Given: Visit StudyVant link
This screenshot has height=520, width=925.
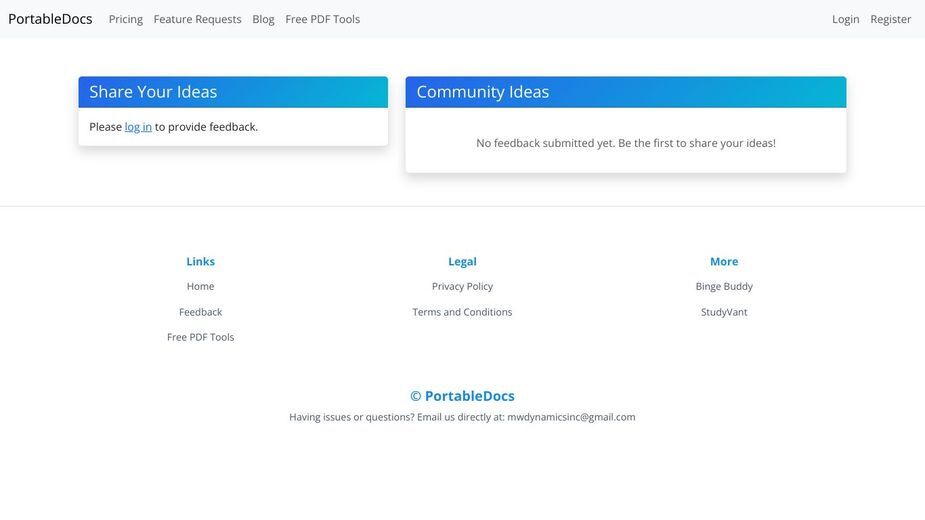Looking at the screenshot, I should coord(724,312).
